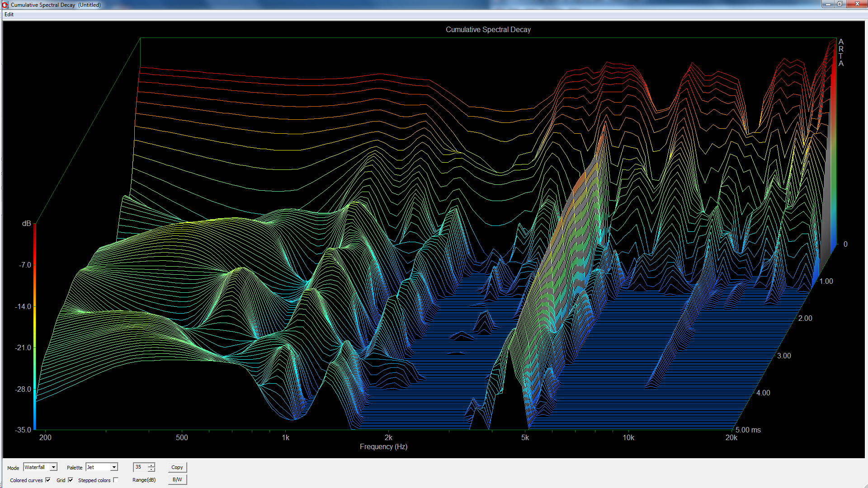868x488 pixels.
Task: Expand the Mode dropdown showing Waterfall
Action: tap(53, 467)
